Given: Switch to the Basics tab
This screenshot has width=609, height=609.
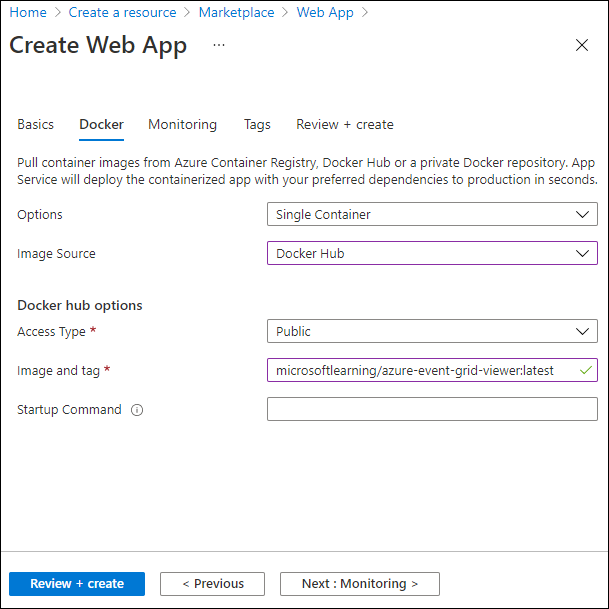Looking at the screenshot, I should click(x=35, y=124).
